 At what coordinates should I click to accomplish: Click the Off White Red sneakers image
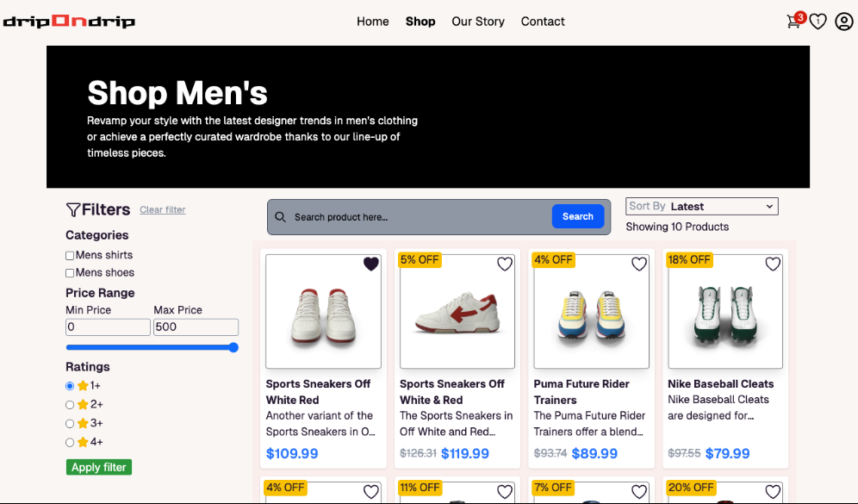[x=323, y=311]
